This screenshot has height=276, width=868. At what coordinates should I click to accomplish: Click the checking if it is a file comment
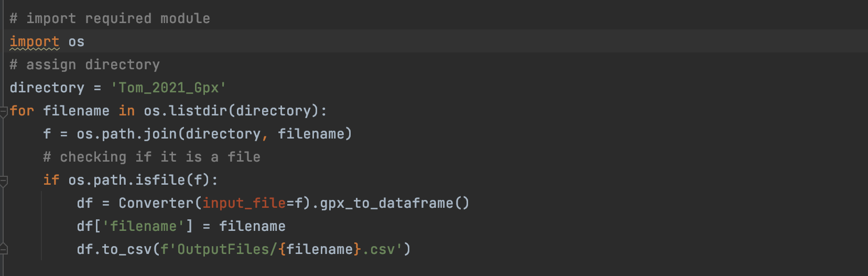151,157
